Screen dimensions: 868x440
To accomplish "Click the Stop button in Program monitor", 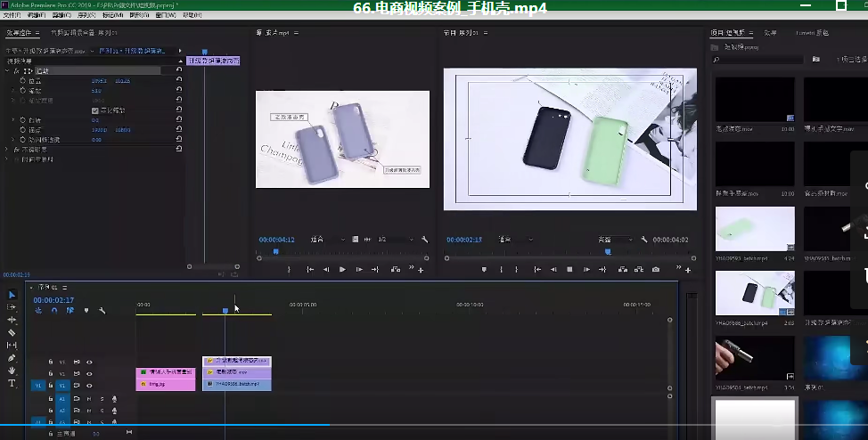I will [570, 269].
